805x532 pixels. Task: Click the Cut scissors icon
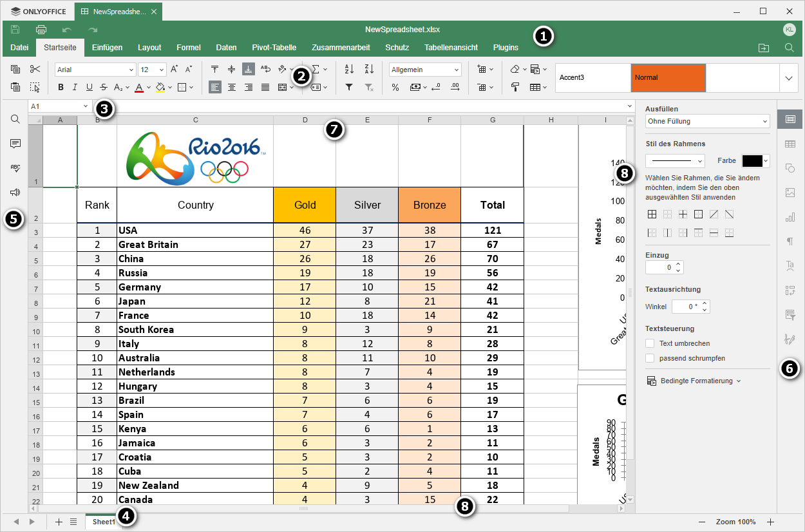point(35,70)
